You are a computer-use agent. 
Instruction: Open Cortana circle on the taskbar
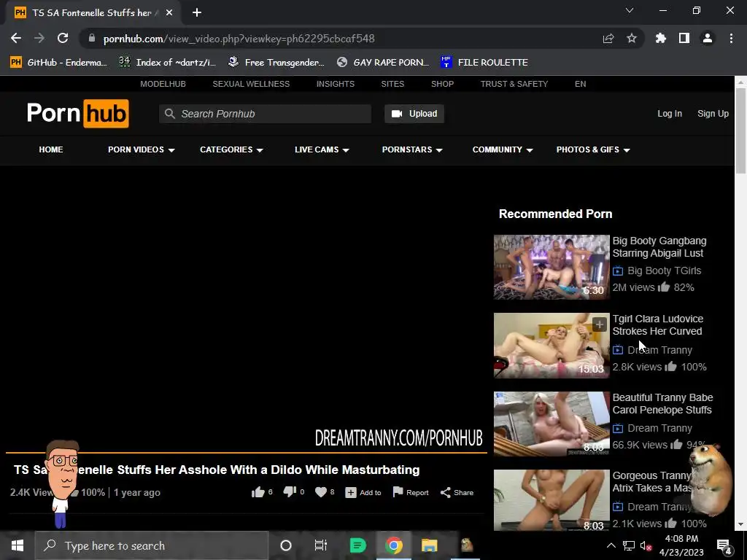pyautogui.click(x=286, y=545)
